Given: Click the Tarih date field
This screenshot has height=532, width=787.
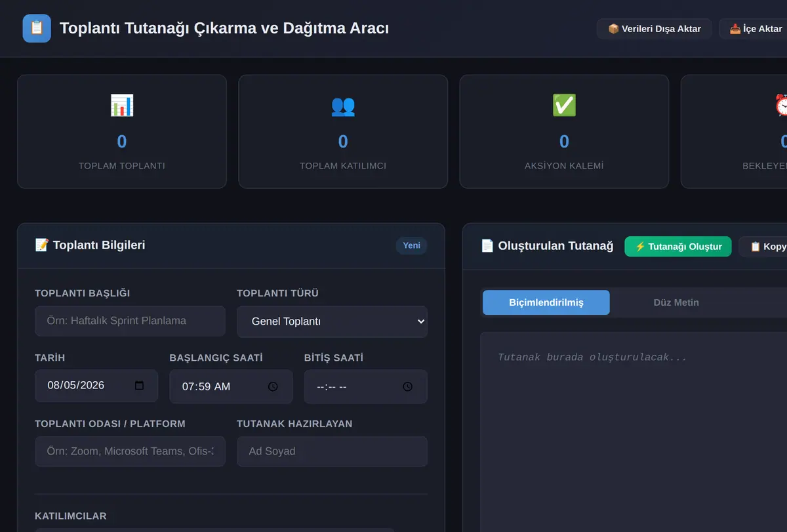Looking at the screenshot, I should [x=96, y=386].
